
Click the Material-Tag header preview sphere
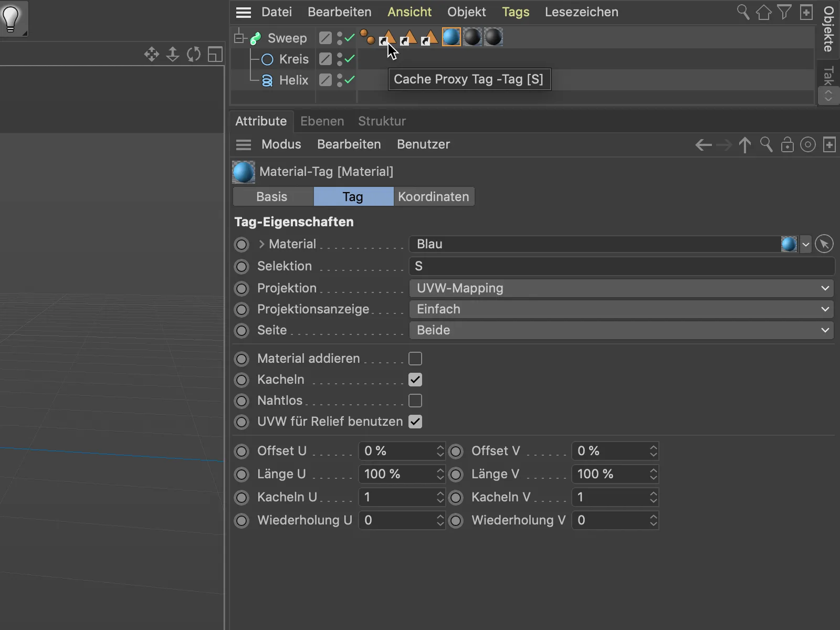244,172
